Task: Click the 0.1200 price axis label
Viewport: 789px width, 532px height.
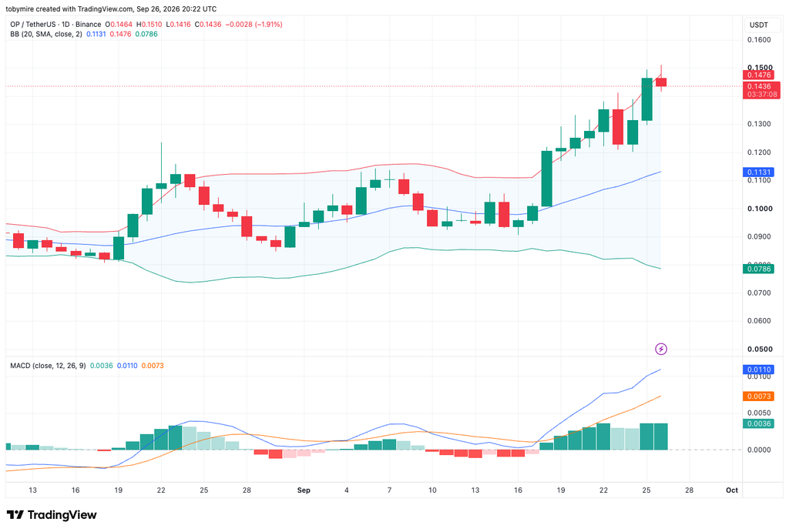Action: (x=759, y=152)
